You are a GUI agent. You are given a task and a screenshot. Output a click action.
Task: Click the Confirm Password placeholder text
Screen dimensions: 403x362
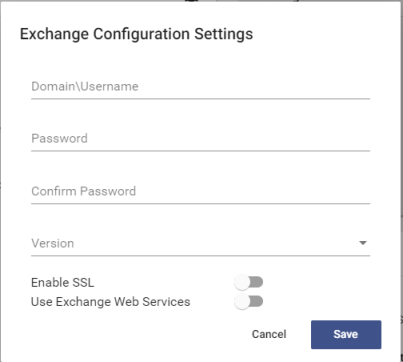(x=84, y=191)
